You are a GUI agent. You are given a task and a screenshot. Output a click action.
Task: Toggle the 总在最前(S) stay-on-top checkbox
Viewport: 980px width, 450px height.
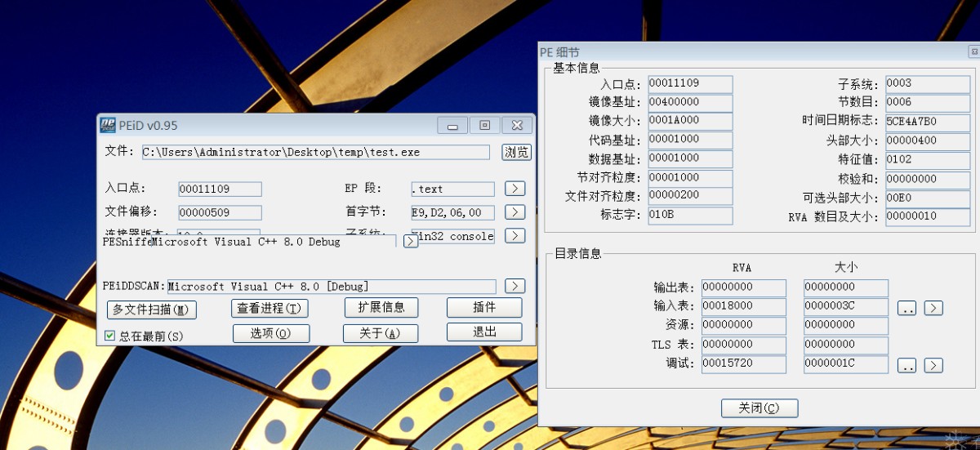[x=110, y=336]
